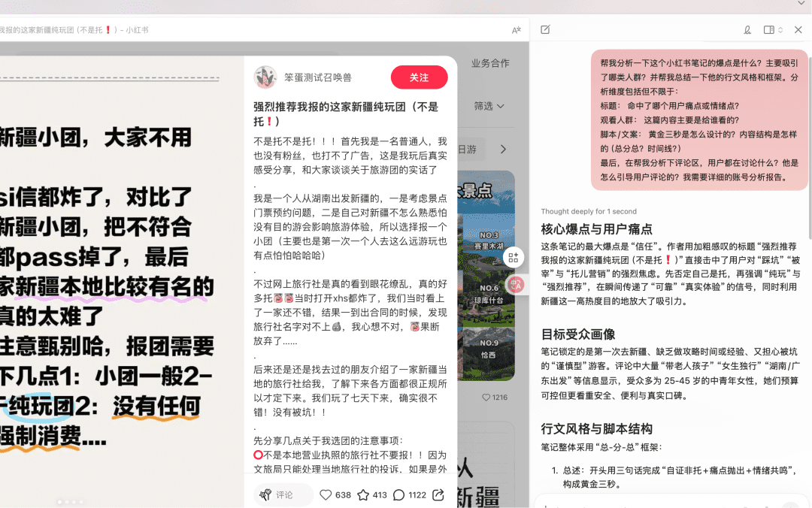Click the microphone icon in assistant panel header

click(x=747, y=30)
